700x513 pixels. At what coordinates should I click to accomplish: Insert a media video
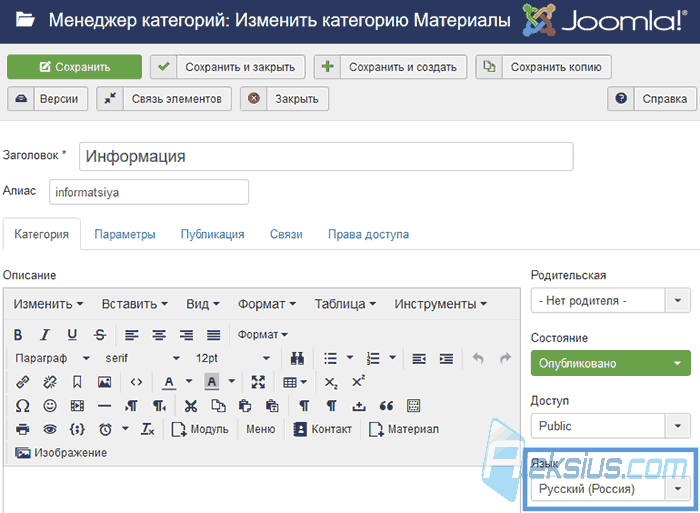[77, 406]
